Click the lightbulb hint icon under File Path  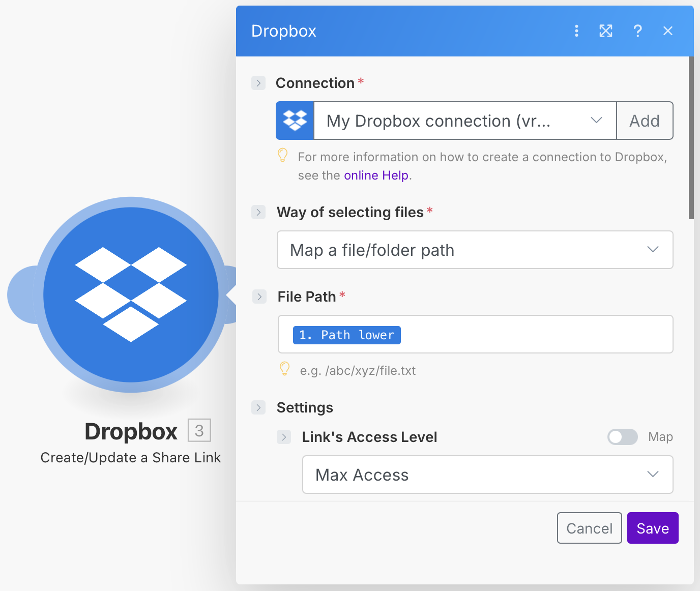(x=285, y=369)
